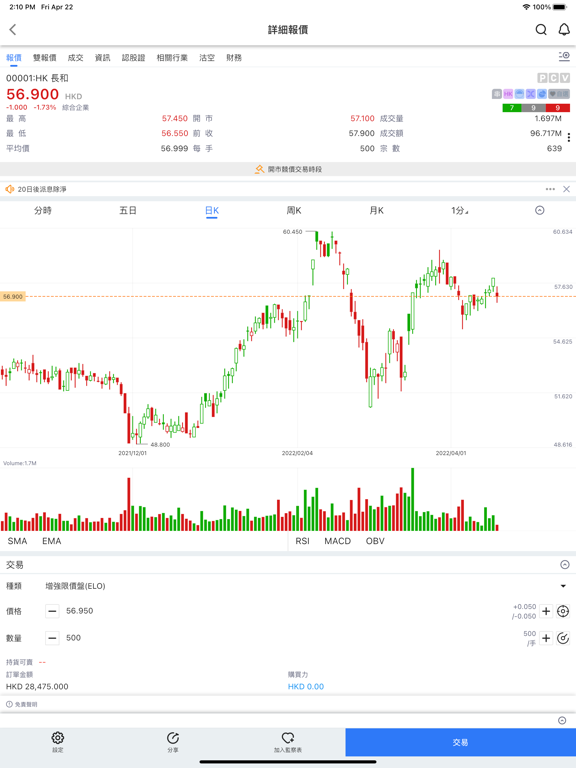
Task: Select the 日K daily chart
Action: tap(212, 211)
